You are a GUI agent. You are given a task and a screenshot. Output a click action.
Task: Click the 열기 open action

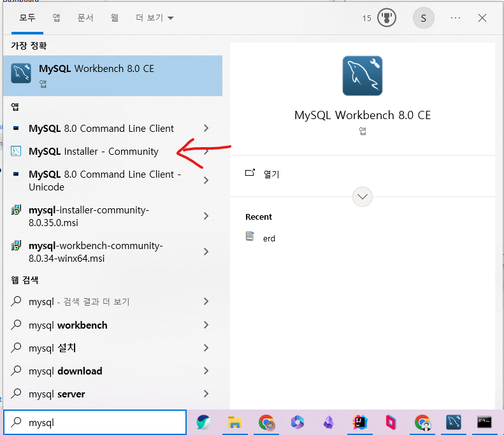point(271,174)
